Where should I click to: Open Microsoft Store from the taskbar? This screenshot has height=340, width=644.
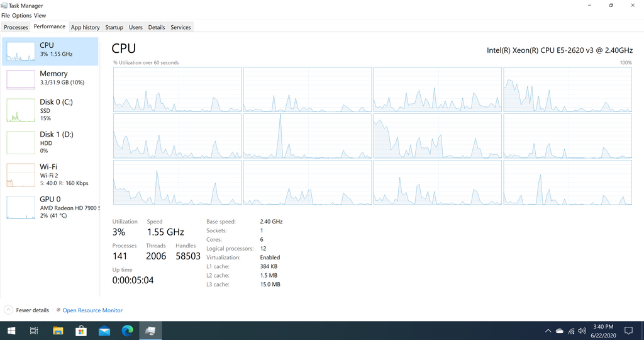81,331
